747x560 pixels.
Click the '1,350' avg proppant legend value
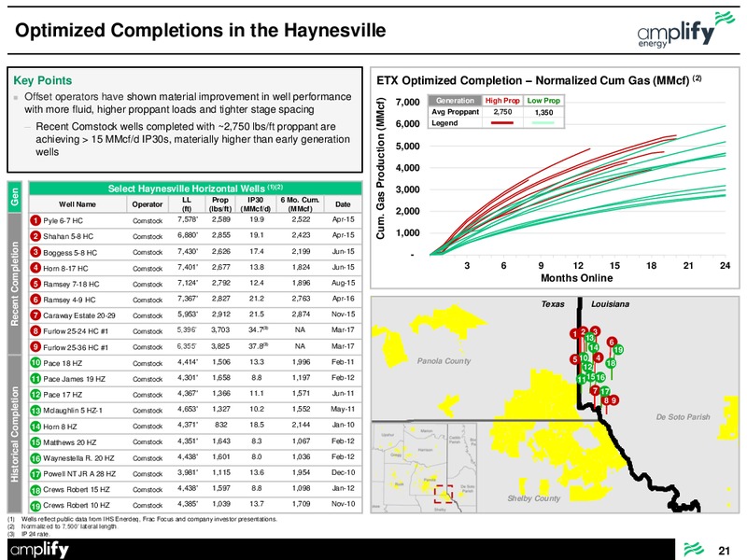543,112
